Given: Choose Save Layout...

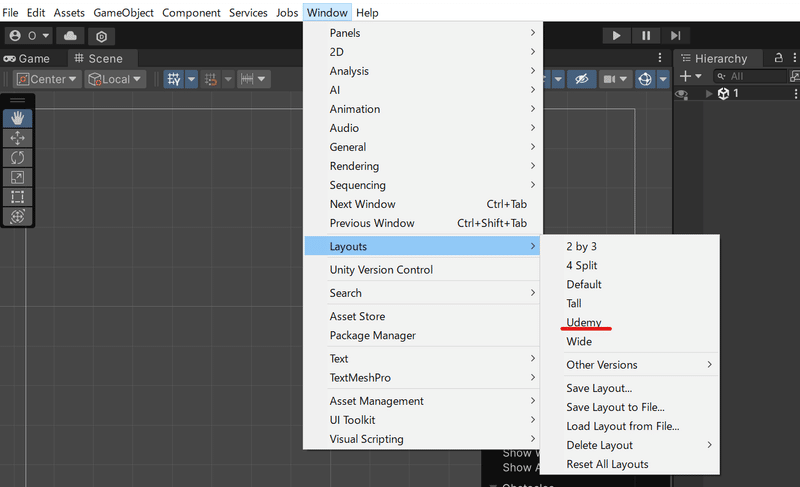Looking at the screenshot, I should 630,389.
